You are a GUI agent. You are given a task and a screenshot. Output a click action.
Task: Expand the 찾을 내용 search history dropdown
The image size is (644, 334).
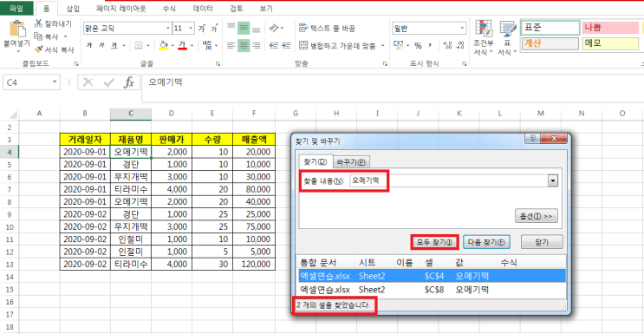(x=553, y=181)
